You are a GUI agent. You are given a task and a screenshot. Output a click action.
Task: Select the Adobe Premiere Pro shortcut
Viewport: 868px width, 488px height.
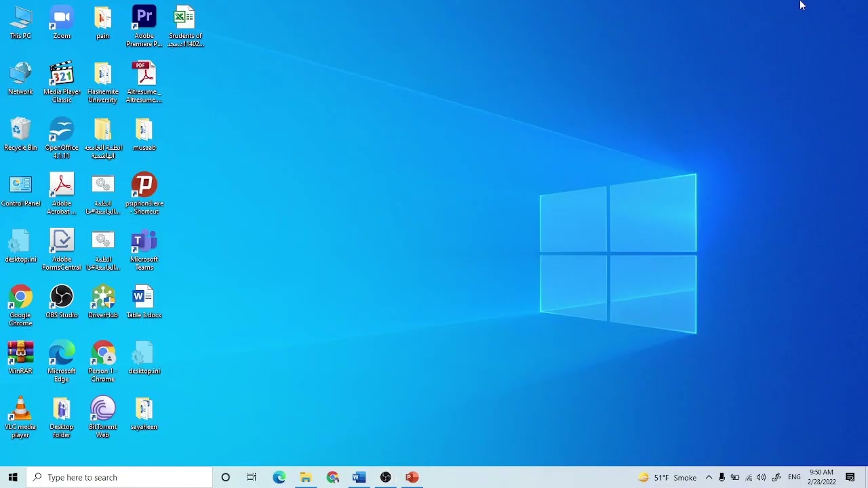pyautogui.click(x=144, y=26)
